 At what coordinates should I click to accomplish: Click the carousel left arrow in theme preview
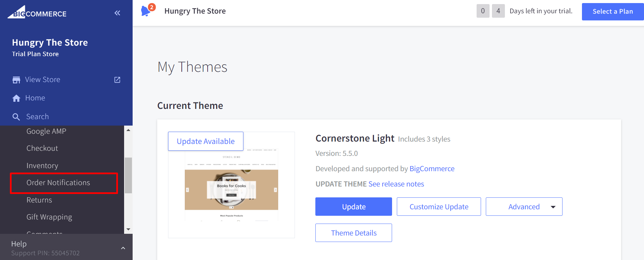click(188, 190)
